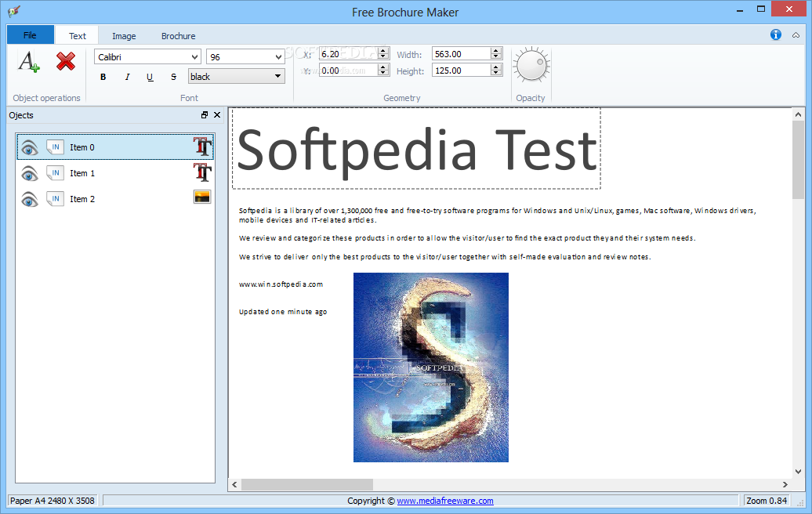Float the Objects panel with the restore icon
This screenshot has height=514, width=812.
coord(205,115)
